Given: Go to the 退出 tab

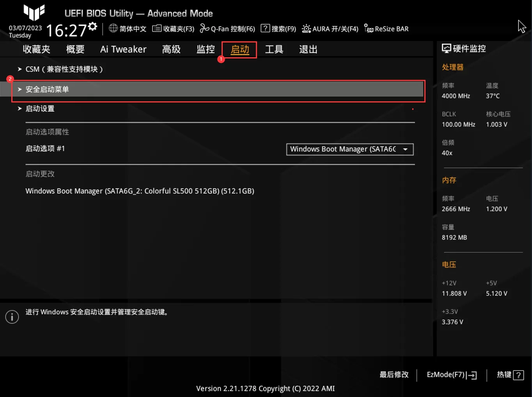Looking at the screenshot, I should (308, 49).
